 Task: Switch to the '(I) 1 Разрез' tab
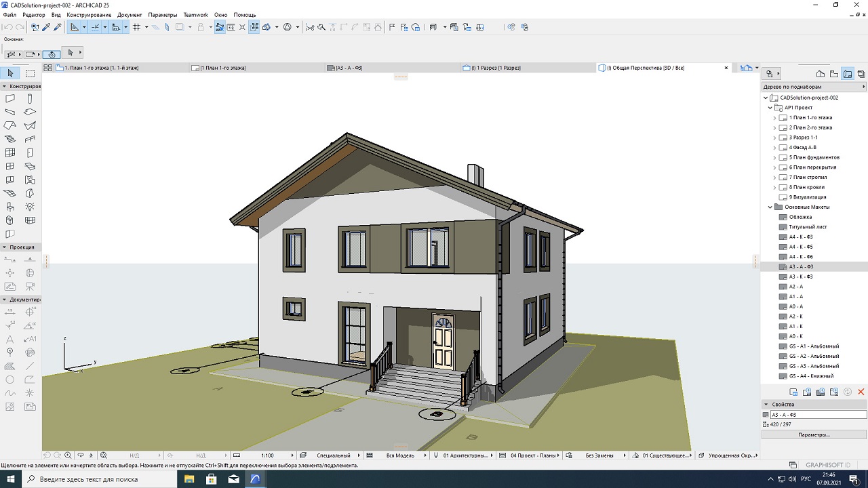click(x=496, y=68)
